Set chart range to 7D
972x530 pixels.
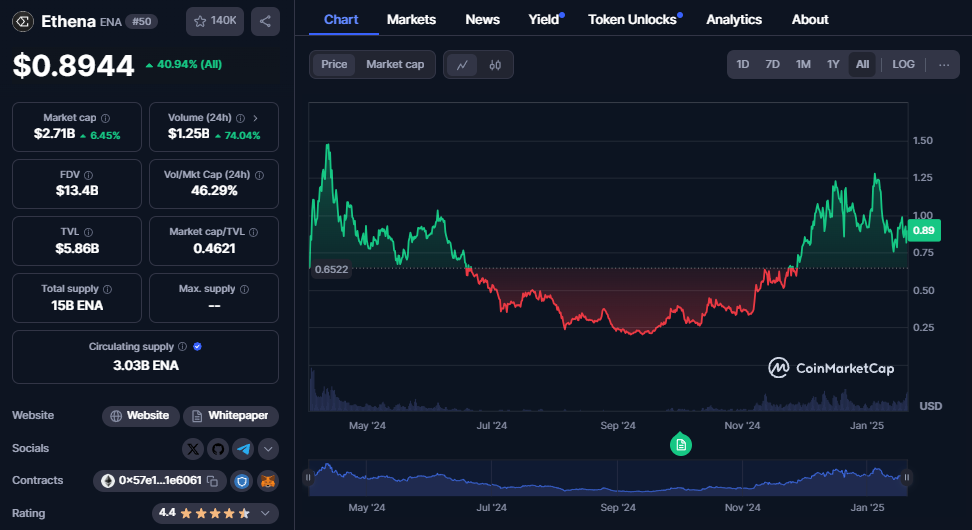pos(772,64)
